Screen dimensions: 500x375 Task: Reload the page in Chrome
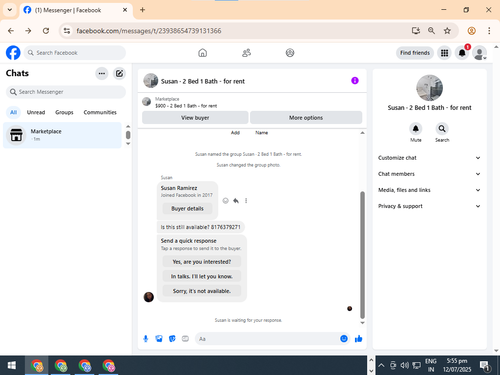pos(46,31)
